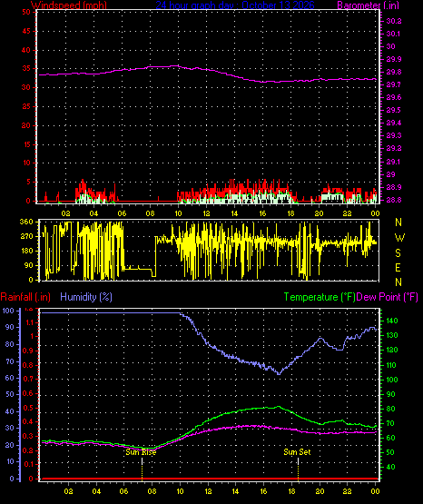
Task: Click the "110" temperature axis value
Action: click(392, 365)
